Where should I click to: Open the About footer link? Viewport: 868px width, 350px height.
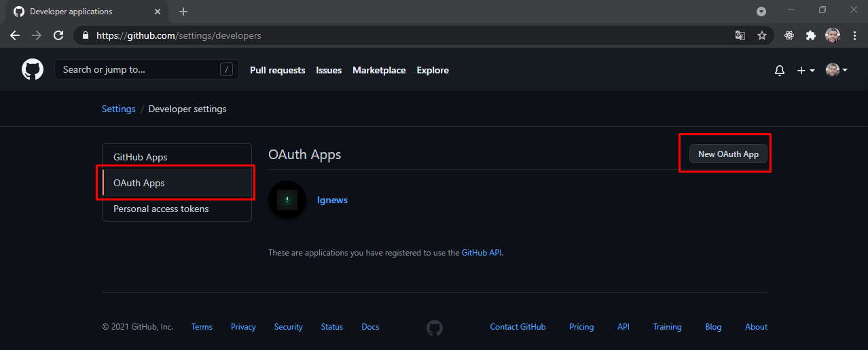(756, 327)
